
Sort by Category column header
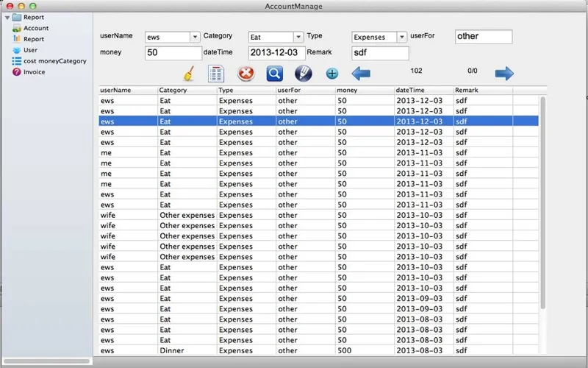(187, 90)
